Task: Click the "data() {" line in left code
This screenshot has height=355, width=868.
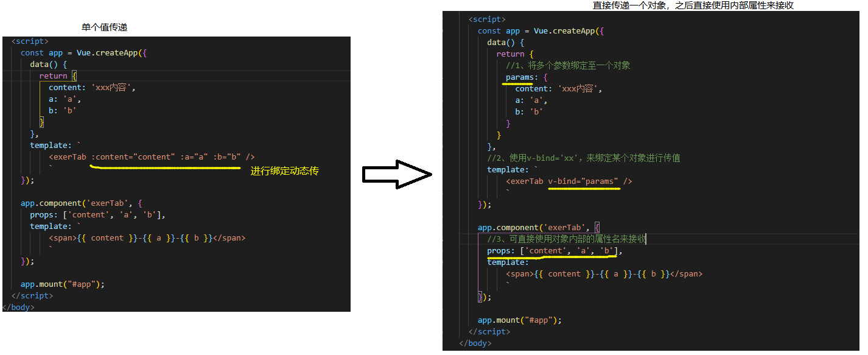Action: pos(49,64)
